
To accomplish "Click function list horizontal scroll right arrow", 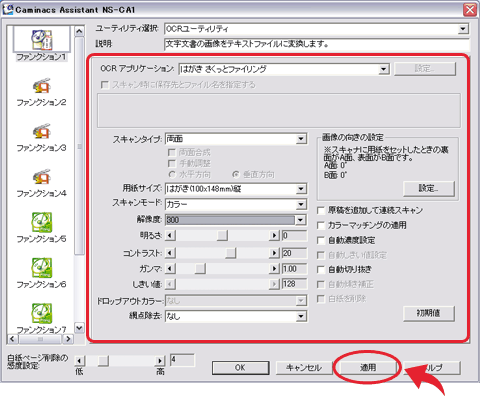I will point(68,339).
